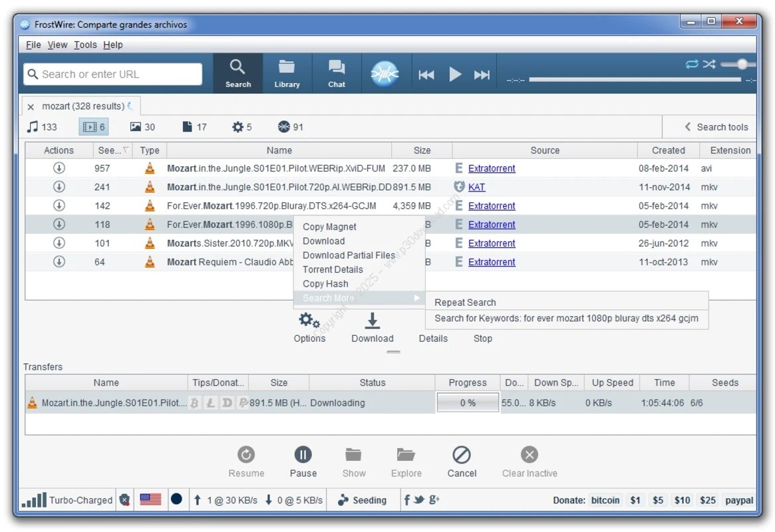Click the KAT source link
The image size is (775, 532).
476,187
